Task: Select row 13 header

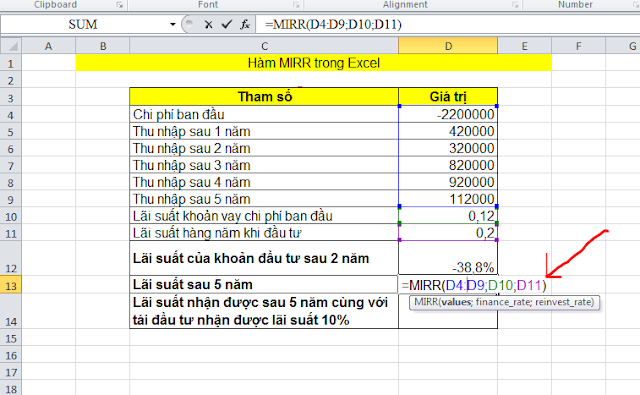Action: click(11, 285)
